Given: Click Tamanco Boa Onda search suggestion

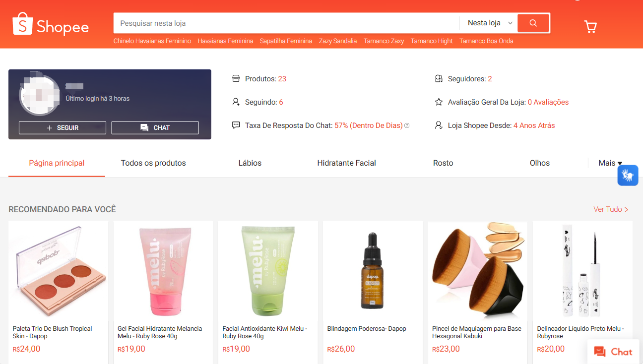Looking at the screenshot, I should (486, 41).
